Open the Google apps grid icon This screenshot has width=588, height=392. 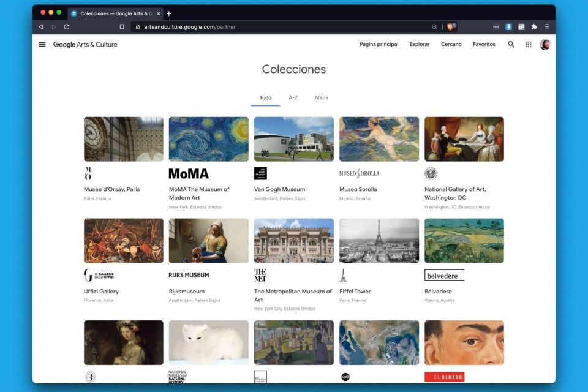pos(528,44)
